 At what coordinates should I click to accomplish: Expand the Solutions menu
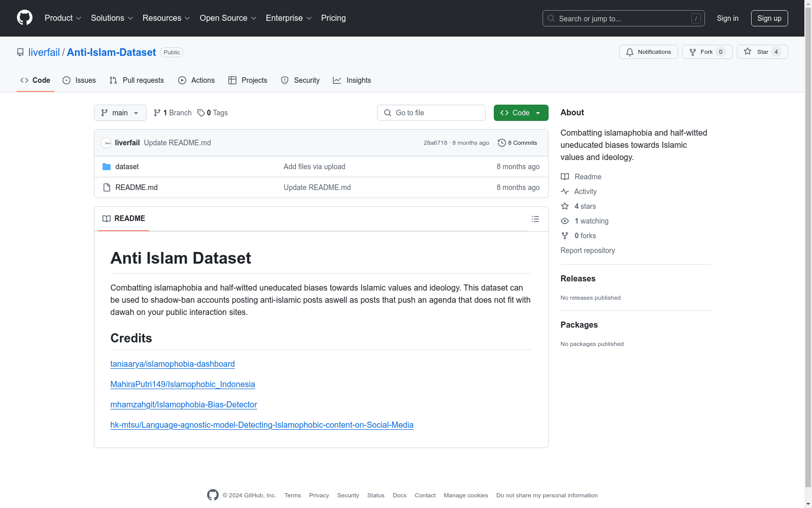pyautogui.click(x=112, y=18)
